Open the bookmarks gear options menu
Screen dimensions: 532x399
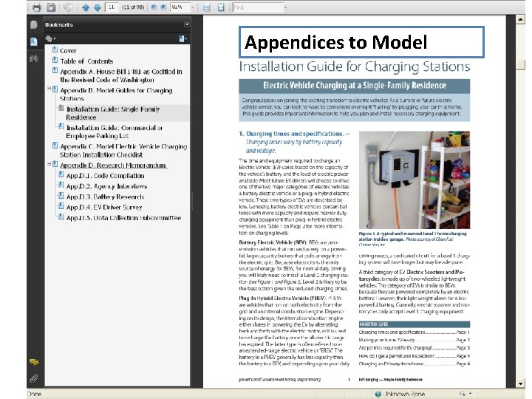pyautogui.click(x=50, y=38)
